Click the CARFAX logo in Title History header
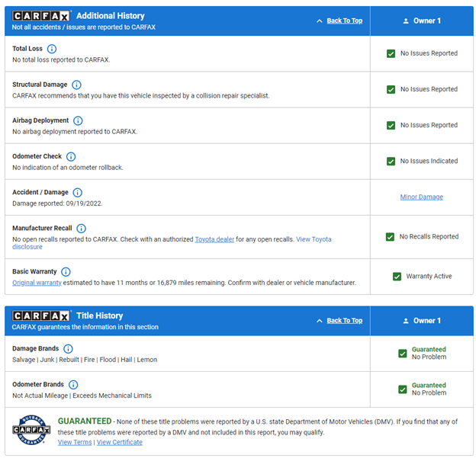Screen dimensions: 476x458 41,315
